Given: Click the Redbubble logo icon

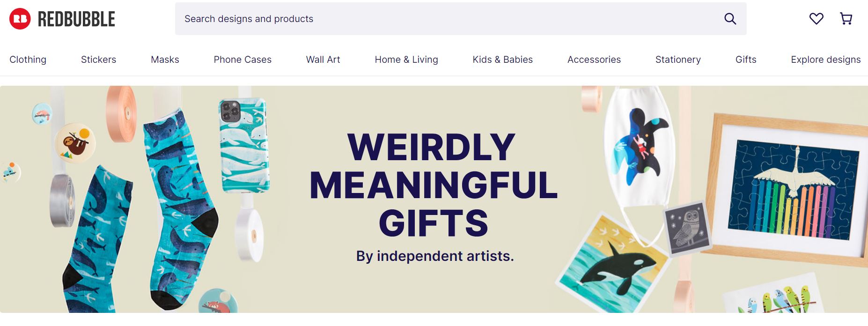Looking at the screenshot, I should 20,19.
